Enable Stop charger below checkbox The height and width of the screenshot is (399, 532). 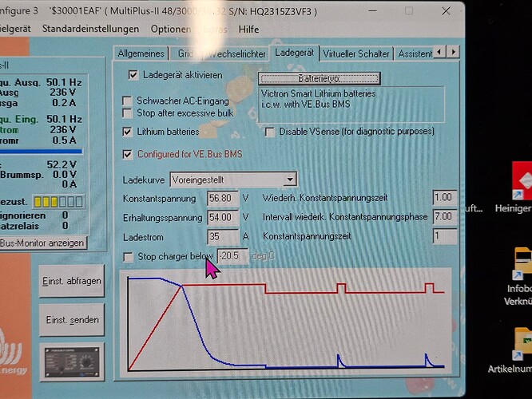tap(129, 257)
